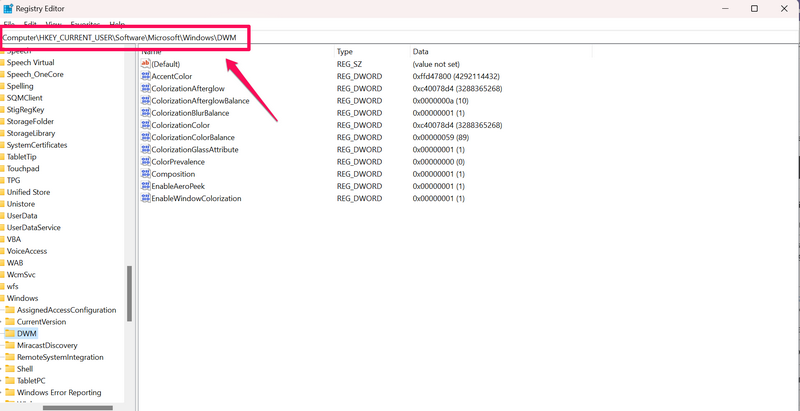The width and height of the screenshot is (800, 411).
Task: Click the AccentColor DWORD value icon
Action: pos(146,76)
